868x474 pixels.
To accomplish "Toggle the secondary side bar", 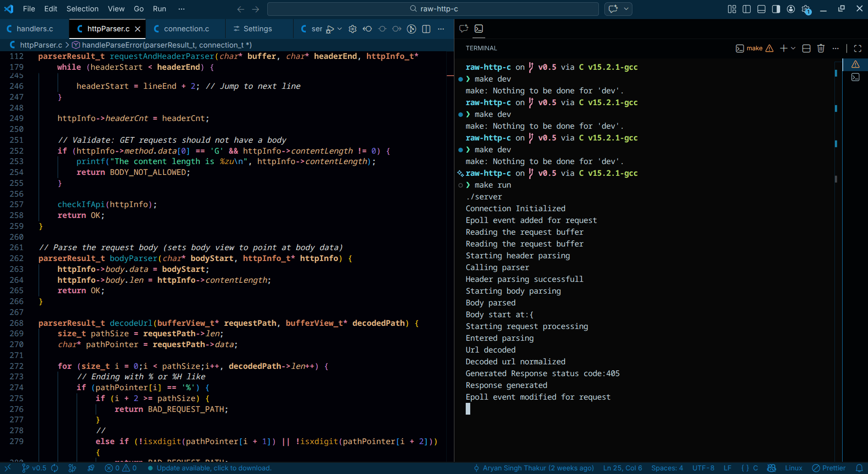I will (x=776, y=9).
